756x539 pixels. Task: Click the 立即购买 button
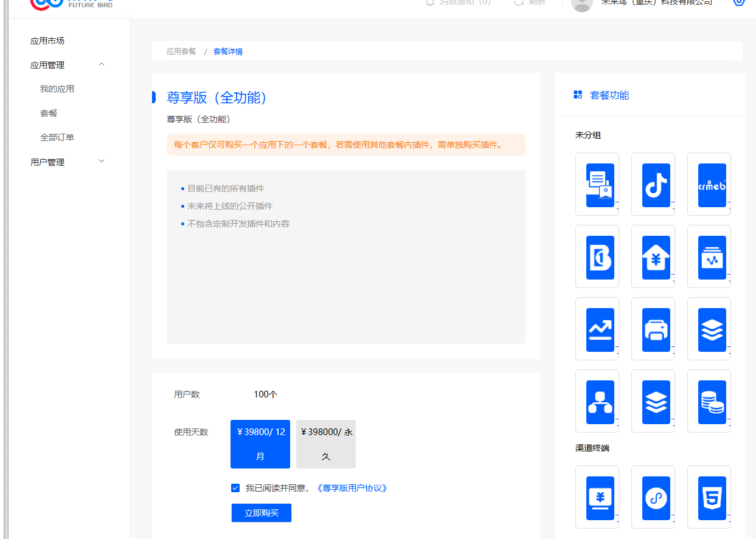[x=262, y=513]
